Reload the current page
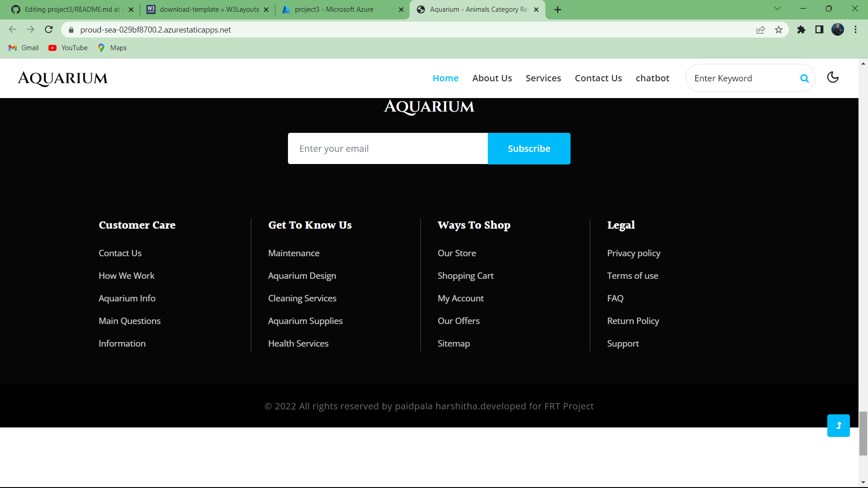This screenshot has height=488, width=868. click(x=49, y=30)
